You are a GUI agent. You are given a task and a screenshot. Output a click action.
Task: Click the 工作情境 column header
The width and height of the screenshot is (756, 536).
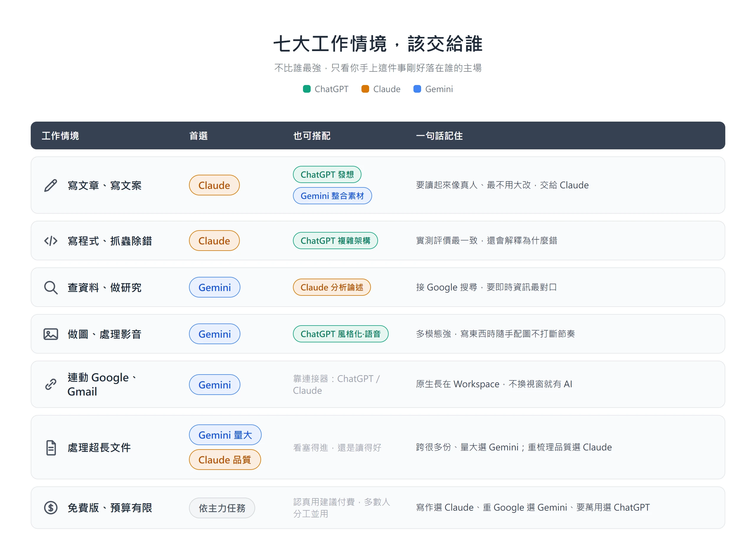[x=61, y=136]
